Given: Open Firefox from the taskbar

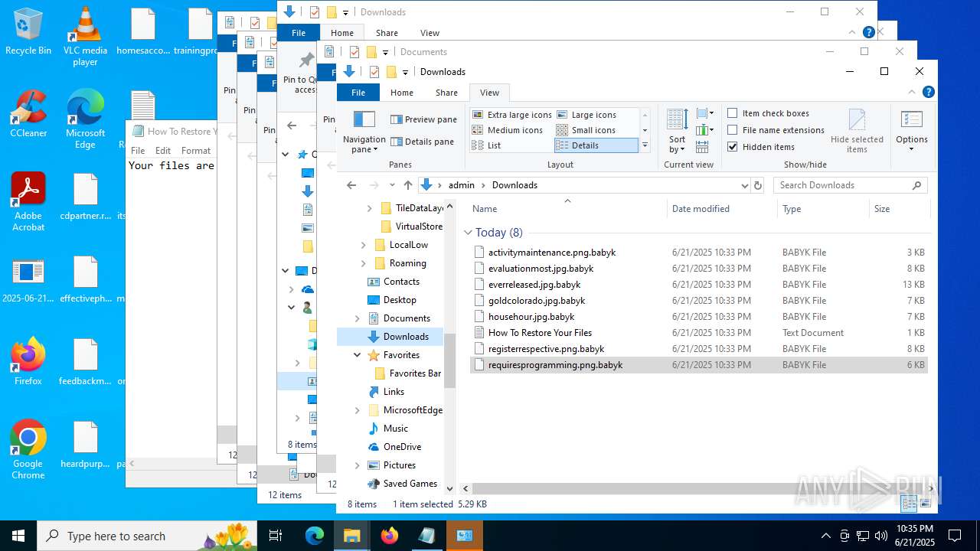Looking at the screenshot, I should click(x=390, y=536).
